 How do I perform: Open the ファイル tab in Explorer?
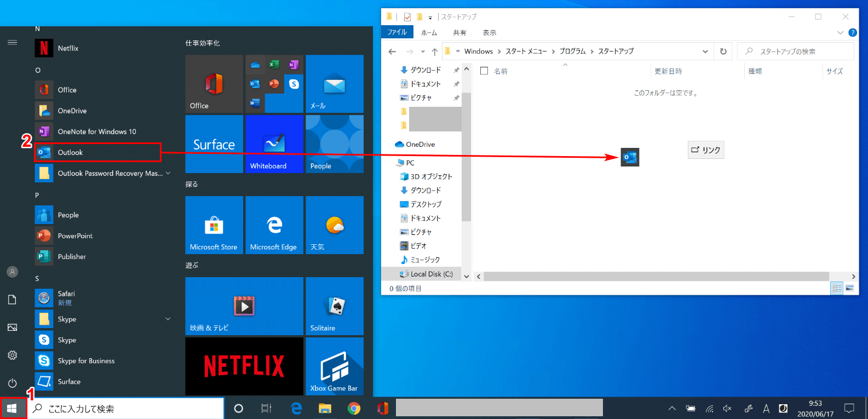397,32
